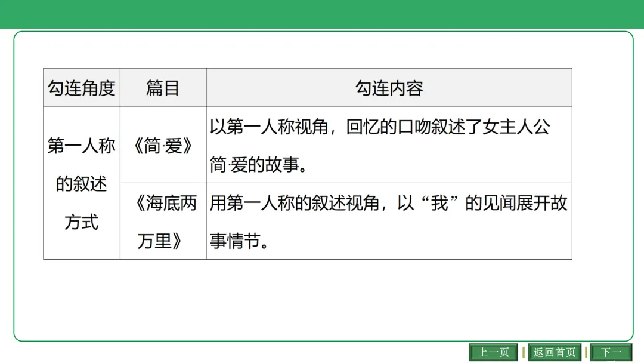The height and width of the screenshot is (363, 644).
Task: Advance with the 下一 next page button
Action: tap(611, 352)
